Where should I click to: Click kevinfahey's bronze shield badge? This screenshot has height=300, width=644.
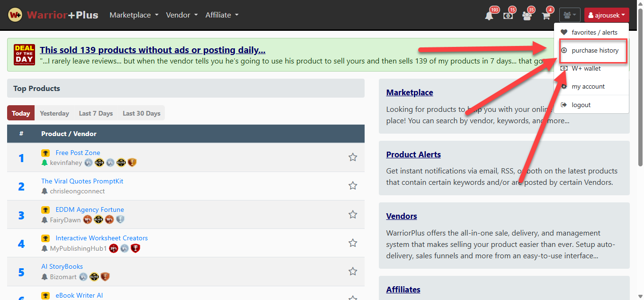click(132, 163)
